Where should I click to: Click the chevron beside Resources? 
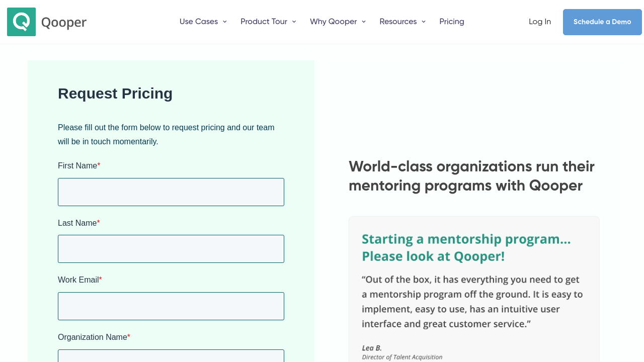[x=424, y=22]
